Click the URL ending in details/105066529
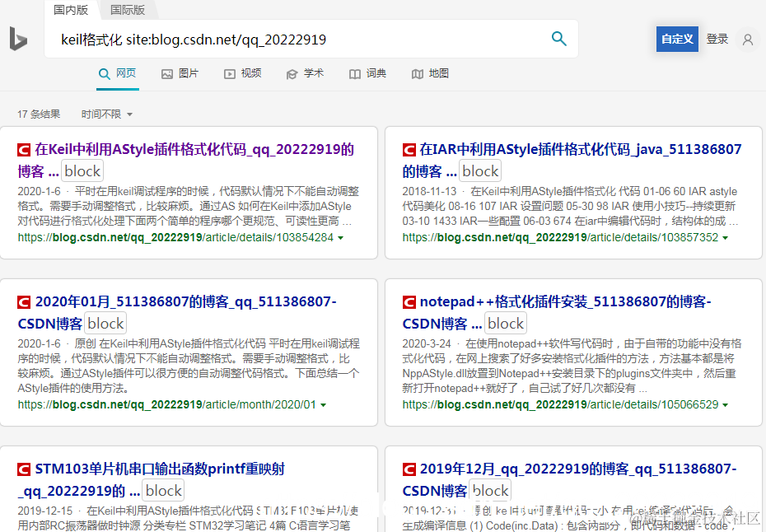The width and height of the screenshot is (766, 532). pyautogui.click(x=560, y=404)
